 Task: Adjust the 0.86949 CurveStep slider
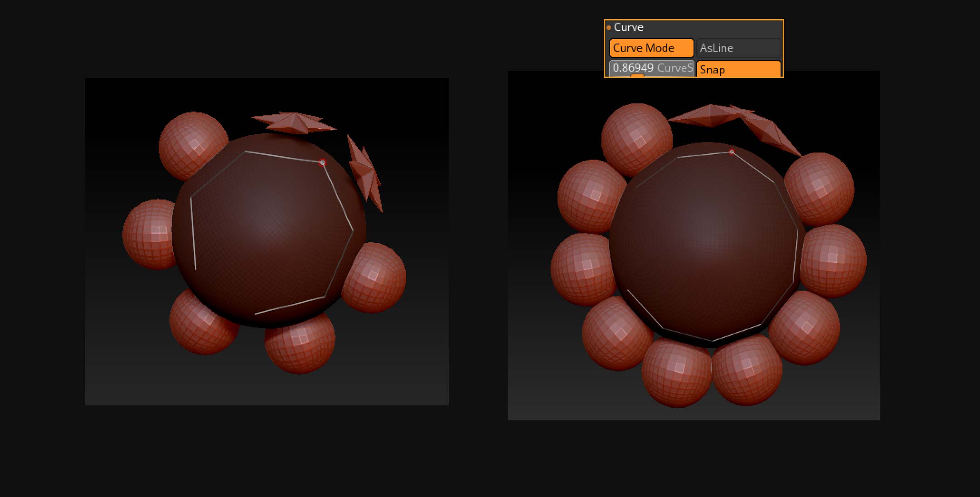click(x=651, y=68)
